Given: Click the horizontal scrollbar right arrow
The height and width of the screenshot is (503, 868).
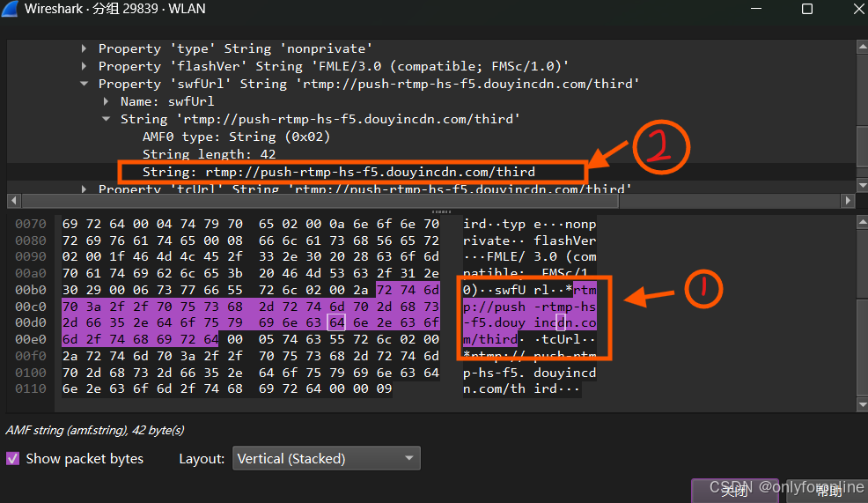Looking at the screenshot, I should (x=848, y=201).
